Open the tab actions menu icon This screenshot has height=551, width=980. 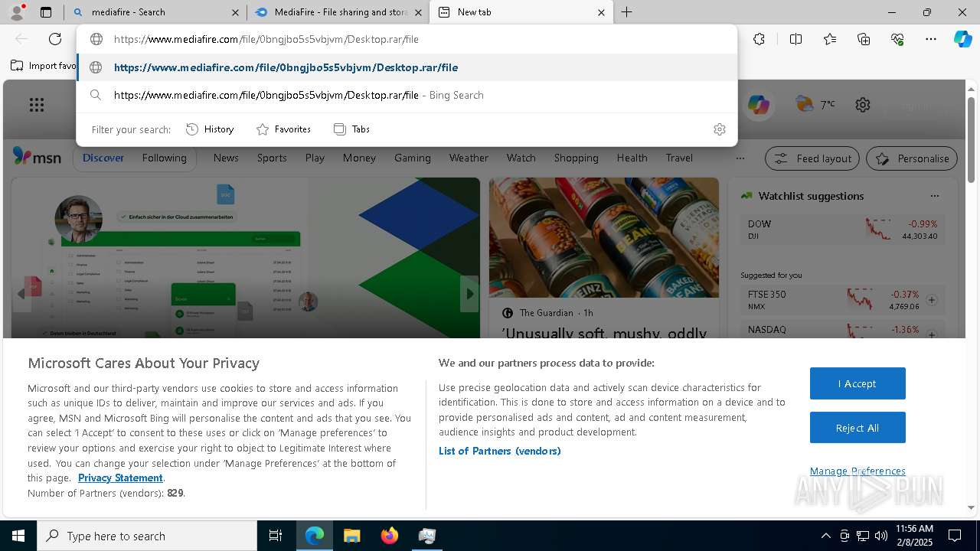click(x=46, y=12)
